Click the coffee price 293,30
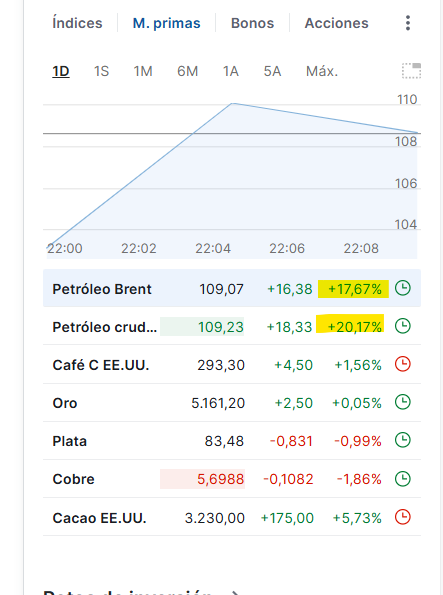443x595 pixels. click(x=221, y=365)
